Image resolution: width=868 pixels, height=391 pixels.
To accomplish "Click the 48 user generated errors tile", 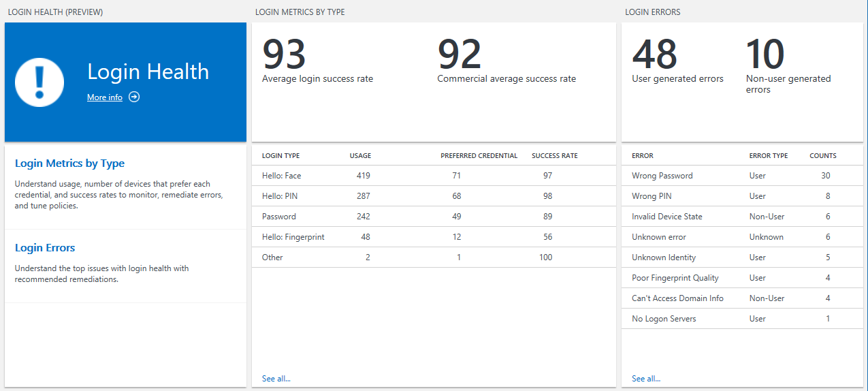I will click(677, 61).
